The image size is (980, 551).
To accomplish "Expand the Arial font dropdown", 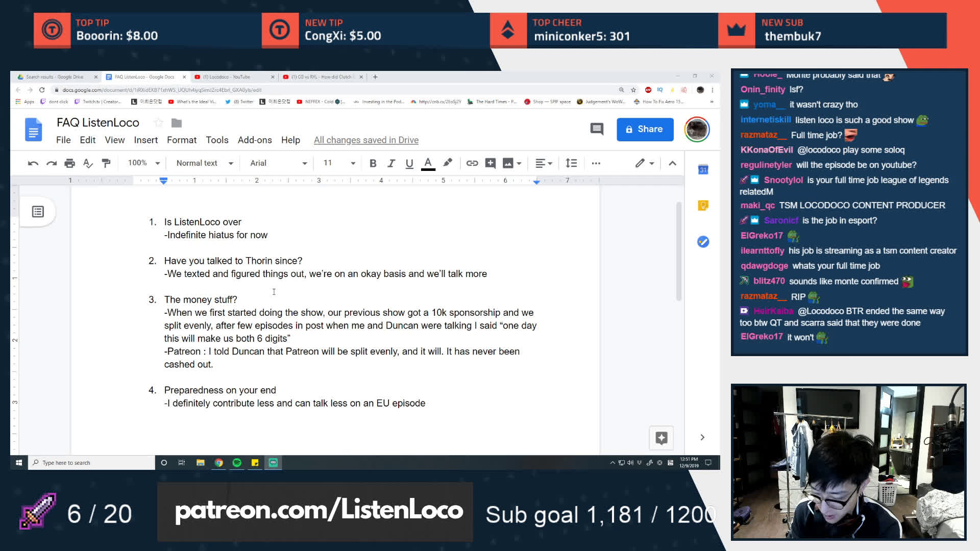I will pyautogui.click(x=278, y=163).
